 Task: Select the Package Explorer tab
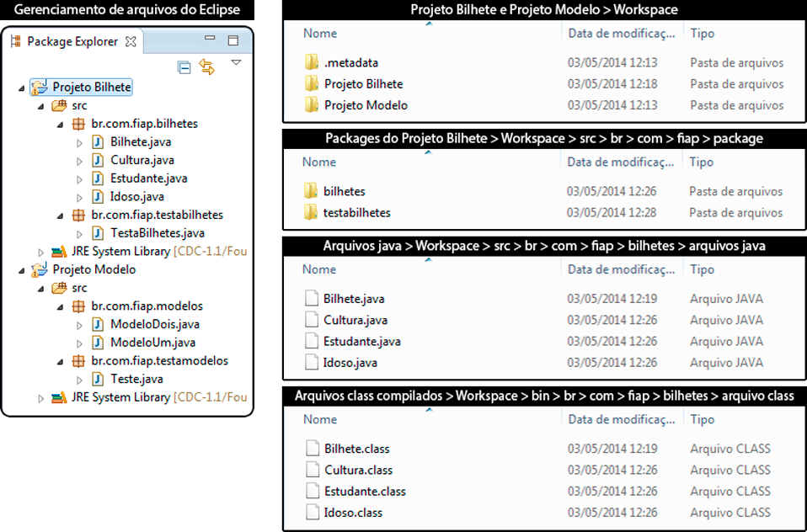(x=71, y=40)
